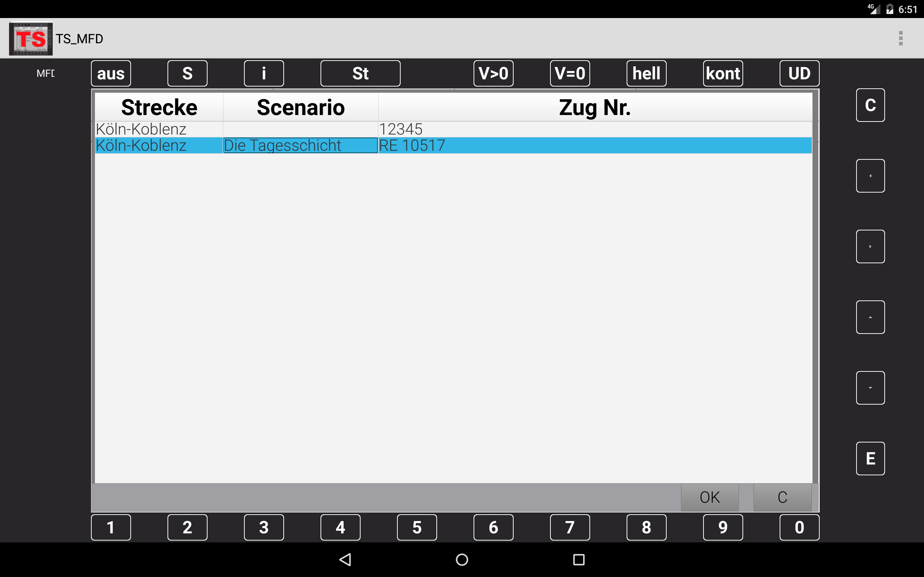Tap the Android back navigation icon

pos(345,559)
